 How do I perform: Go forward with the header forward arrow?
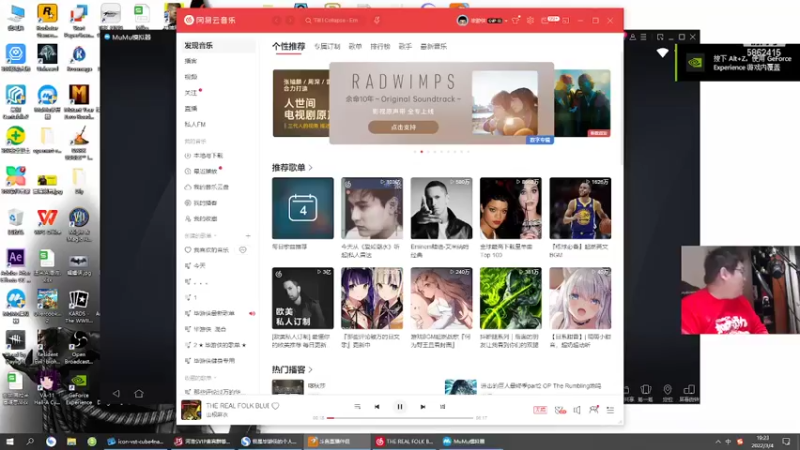click(290, 20)
